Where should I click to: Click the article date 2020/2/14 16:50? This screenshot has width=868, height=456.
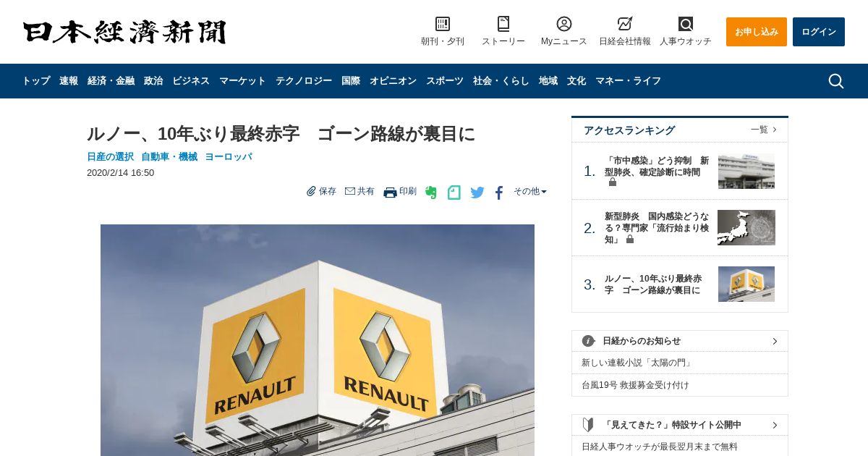point(120,173)
